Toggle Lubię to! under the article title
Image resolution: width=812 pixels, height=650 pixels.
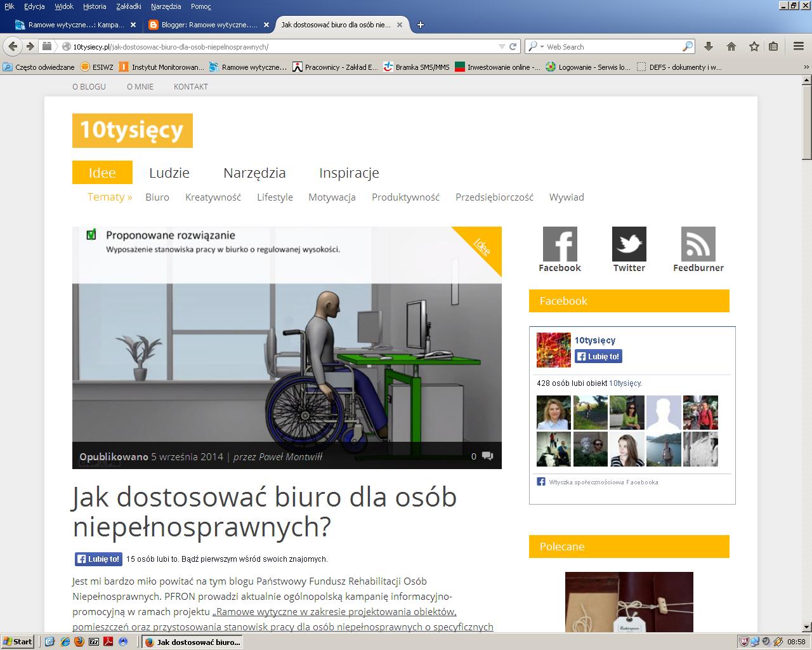[x=98, y=559]
